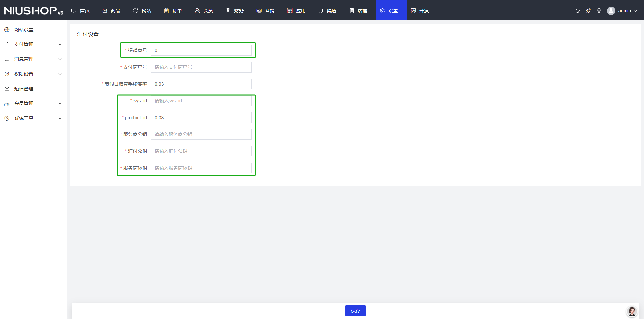Open the 开发 top navigation item

click(420, 11)
